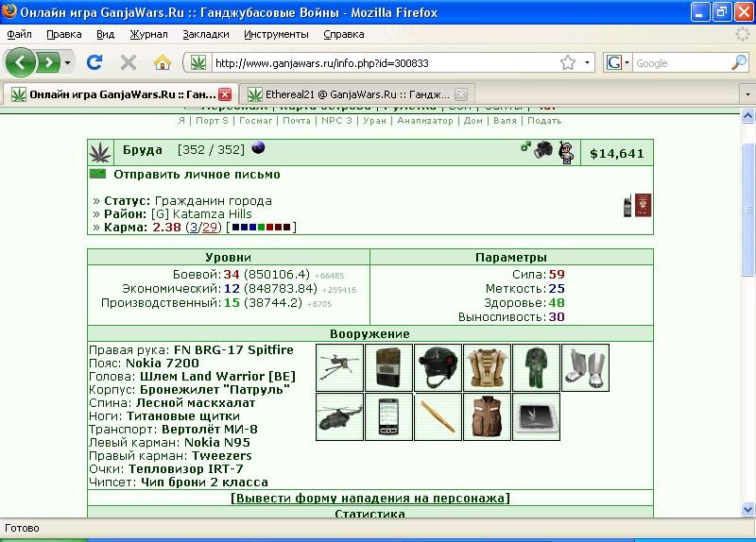The image size is (756, 542).
Task: Click the search magnifier icon
Action: point(739,62)
